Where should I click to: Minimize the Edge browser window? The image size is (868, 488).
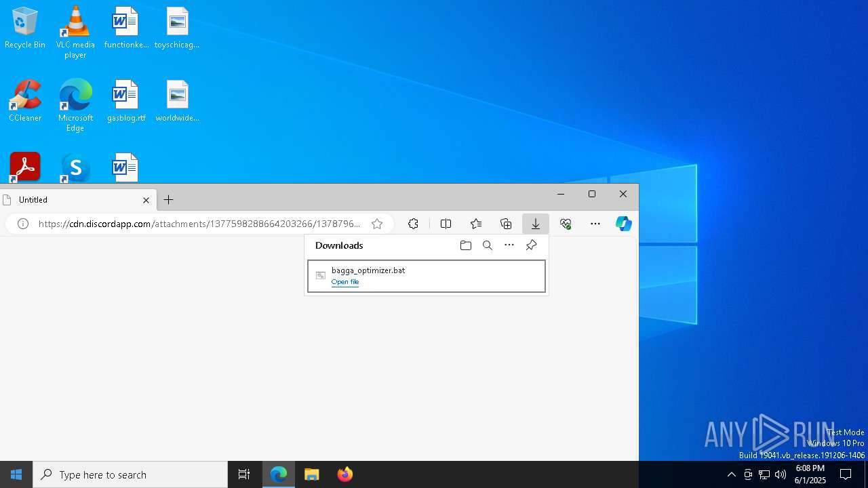click(561, 194)
